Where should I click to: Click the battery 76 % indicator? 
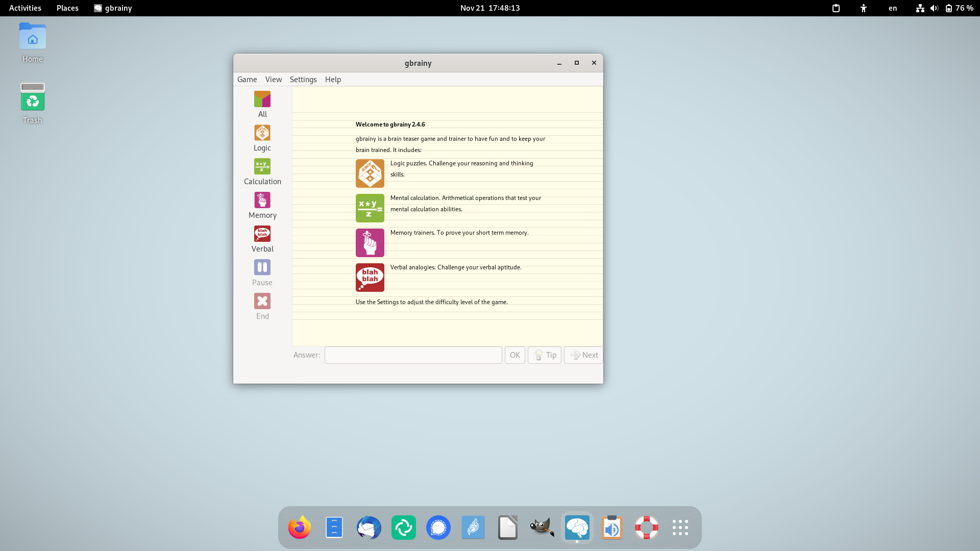click(959, 8)
